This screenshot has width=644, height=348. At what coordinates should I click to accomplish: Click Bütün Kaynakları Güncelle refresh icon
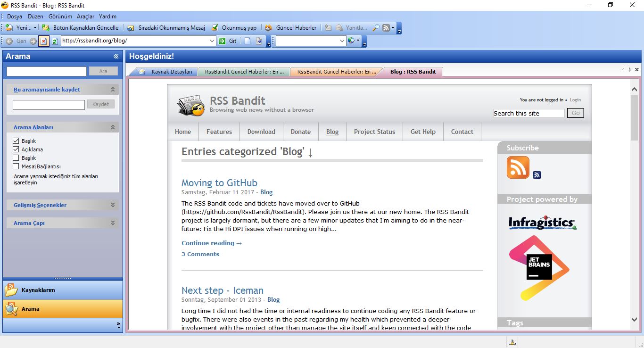point(46,28)
